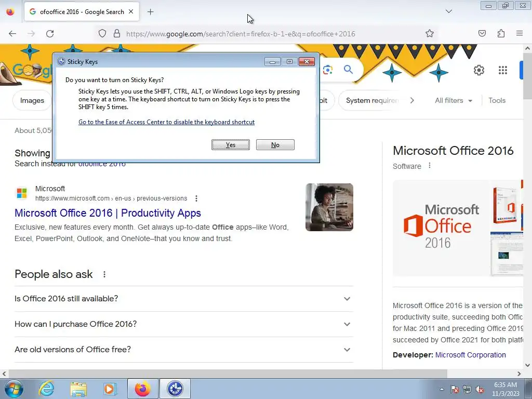The height and width of the screenshot is (399, 532).
Task: Open the Windows Start button
Action: [14, 389]
